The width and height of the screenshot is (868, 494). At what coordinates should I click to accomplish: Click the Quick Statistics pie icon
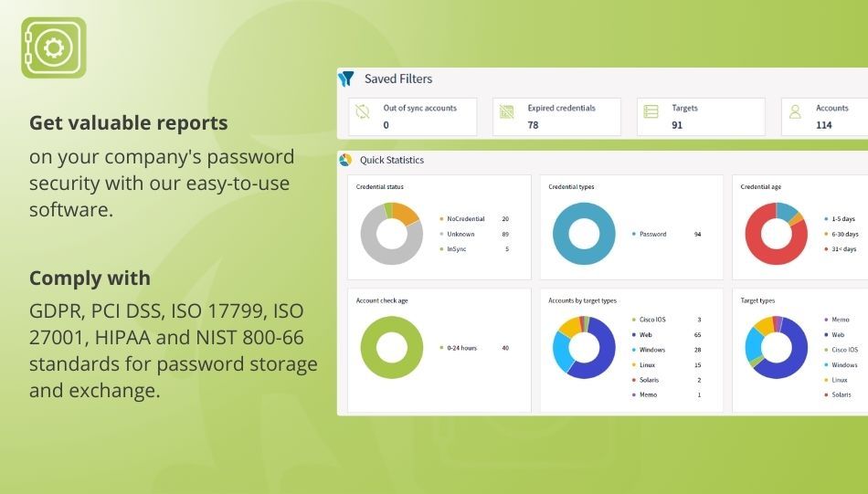click(345, 160)
